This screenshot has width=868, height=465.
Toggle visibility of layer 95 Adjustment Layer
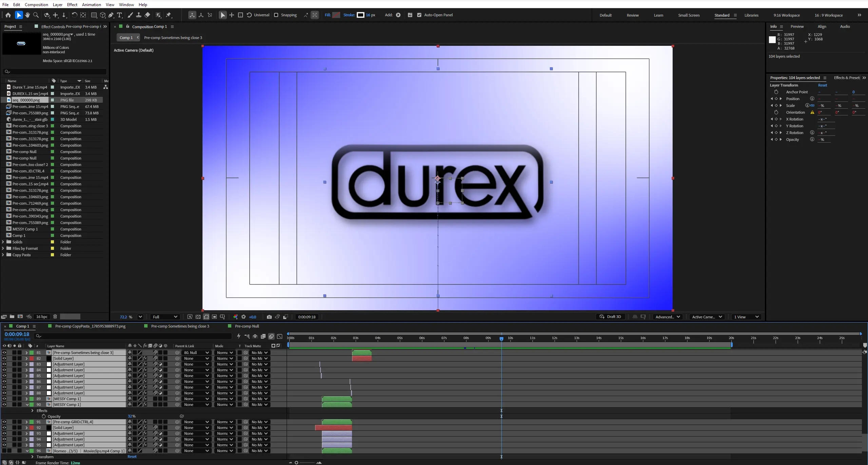4,445
